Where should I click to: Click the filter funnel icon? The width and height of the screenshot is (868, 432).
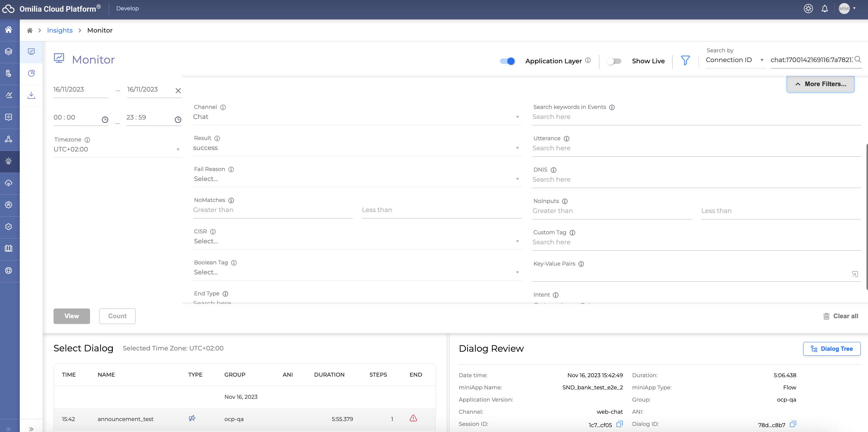click(x=685, y=61)
